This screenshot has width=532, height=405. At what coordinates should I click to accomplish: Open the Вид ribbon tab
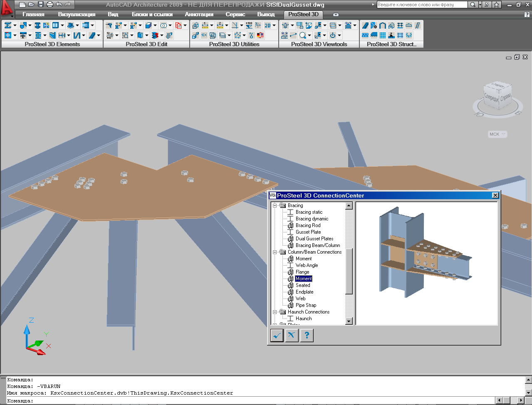point(113,14)
